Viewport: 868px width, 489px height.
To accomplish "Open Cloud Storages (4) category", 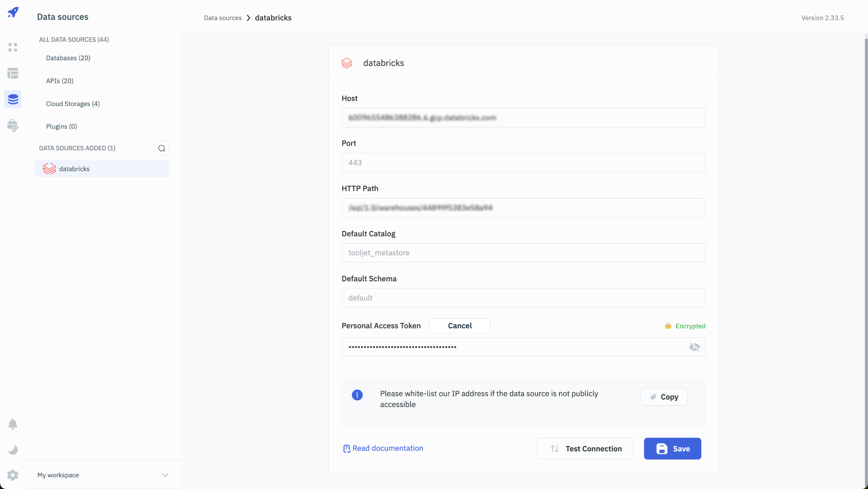I will pos(73,104).
